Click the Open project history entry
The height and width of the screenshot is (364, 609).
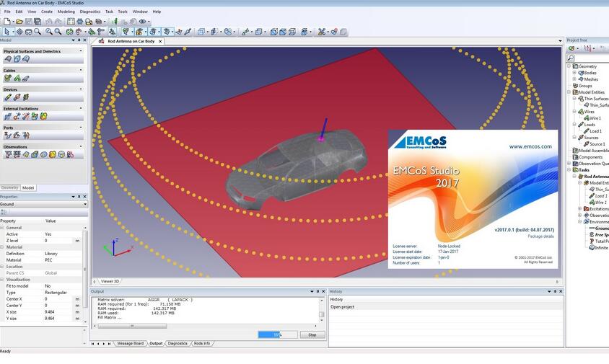point(342,307)
